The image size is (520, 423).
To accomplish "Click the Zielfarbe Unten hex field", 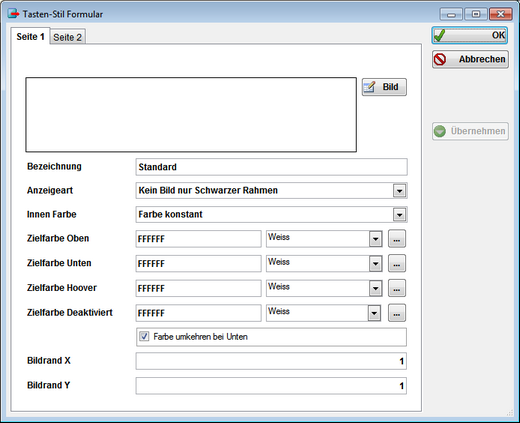I will pyautogui.click(x=198, y=264).
